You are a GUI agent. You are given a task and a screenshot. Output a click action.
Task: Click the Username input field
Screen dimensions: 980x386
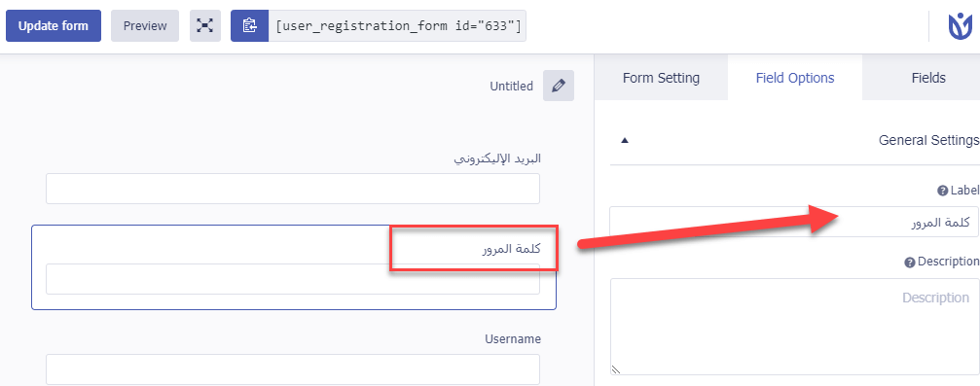point(293,369)
